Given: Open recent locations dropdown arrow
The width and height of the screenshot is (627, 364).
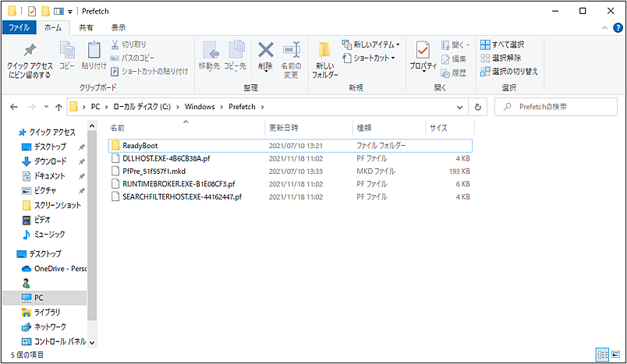Looking at the screenshot, I should coord(46,107).
